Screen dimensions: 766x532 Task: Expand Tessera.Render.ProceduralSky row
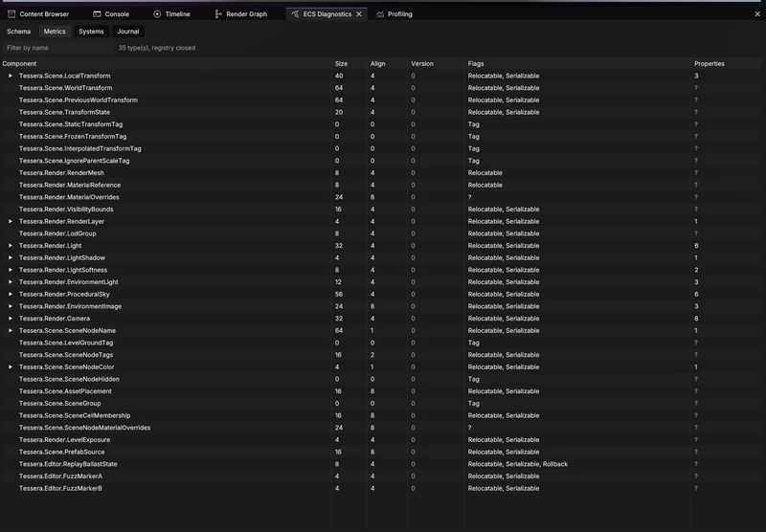pos(11,295)
